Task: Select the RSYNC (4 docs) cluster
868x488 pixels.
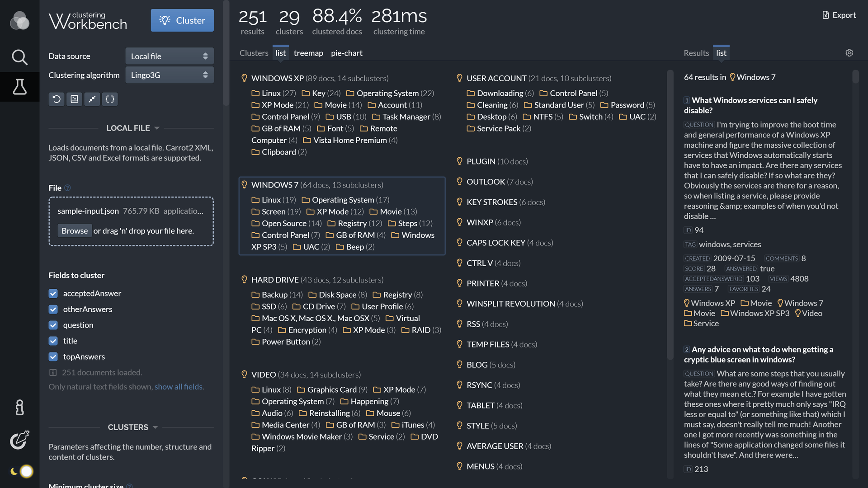Action: [x=493, y=385]
